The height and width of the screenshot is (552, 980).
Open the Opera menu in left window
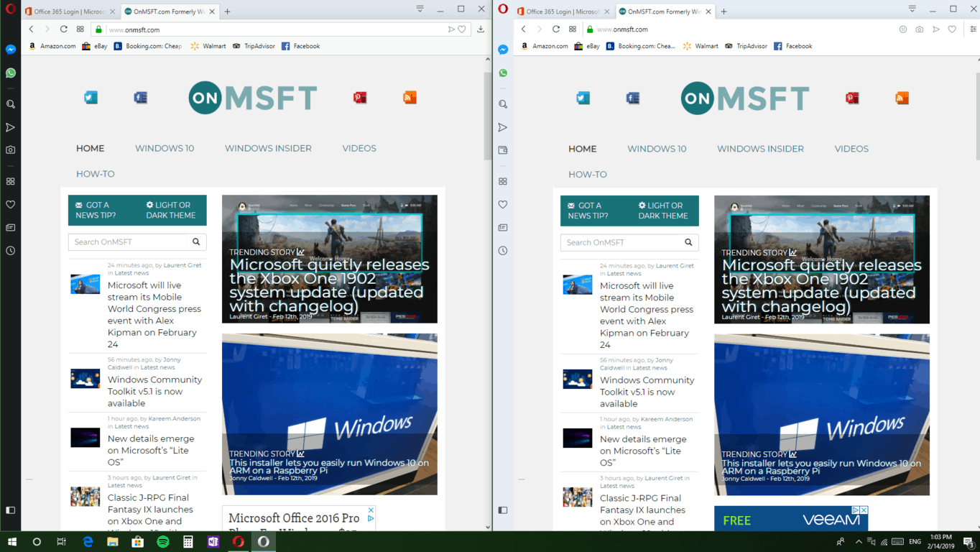(11, 10)
